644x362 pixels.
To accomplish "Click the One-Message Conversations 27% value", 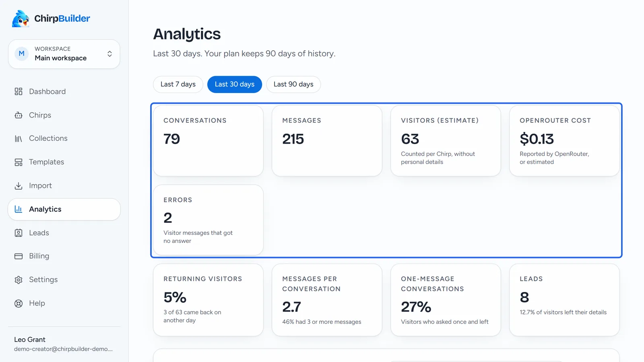I will tap(416, 307).
